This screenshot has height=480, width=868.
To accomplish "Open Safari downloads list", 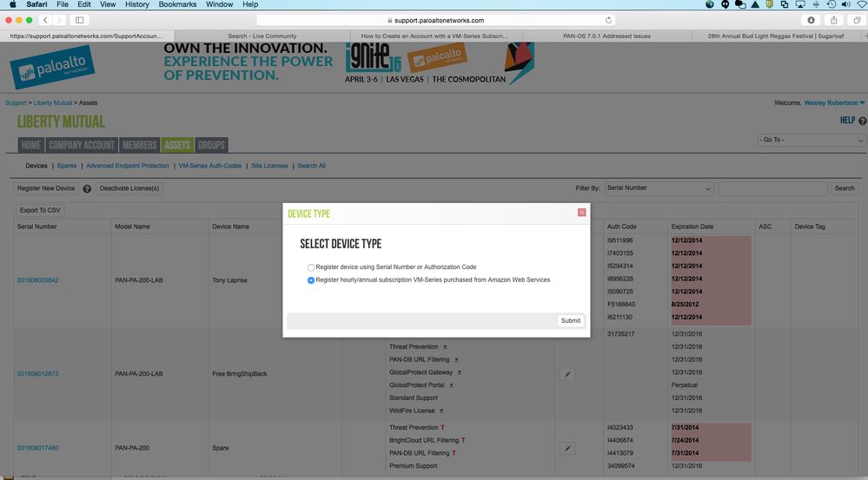I will [811, 20].
